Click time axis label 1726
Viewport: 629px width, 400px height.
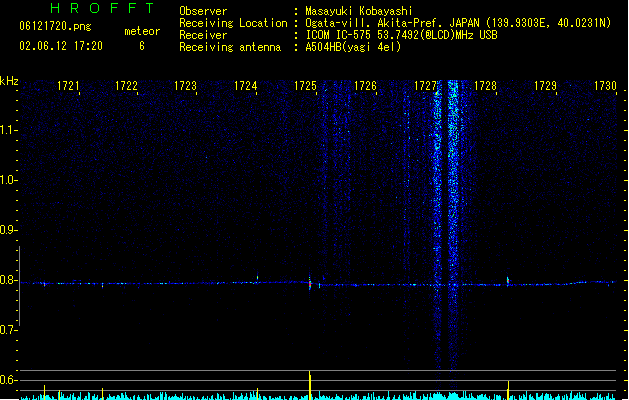pos(365,86)
